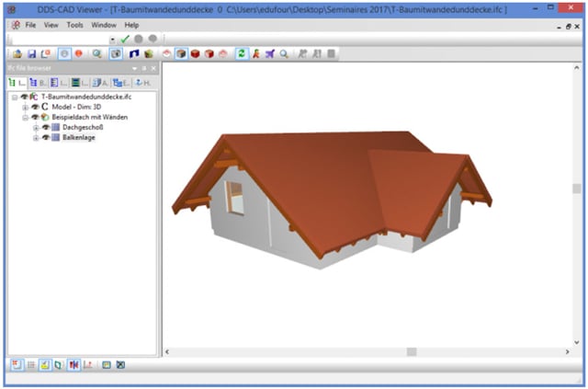Expand the Balkenlage storey node
The width and height of the screenshot is (588, 389).
point(36,138)
